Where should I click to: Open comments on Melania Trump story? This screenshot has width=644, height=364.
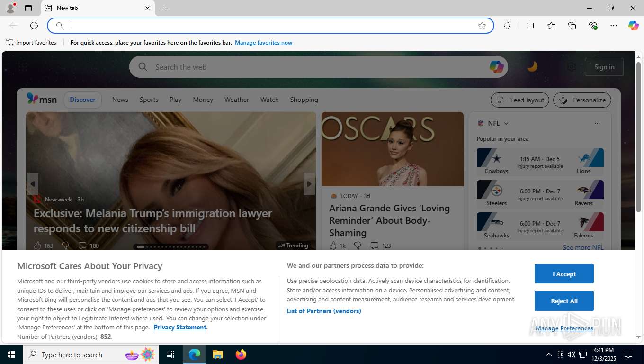pos(89,246)
